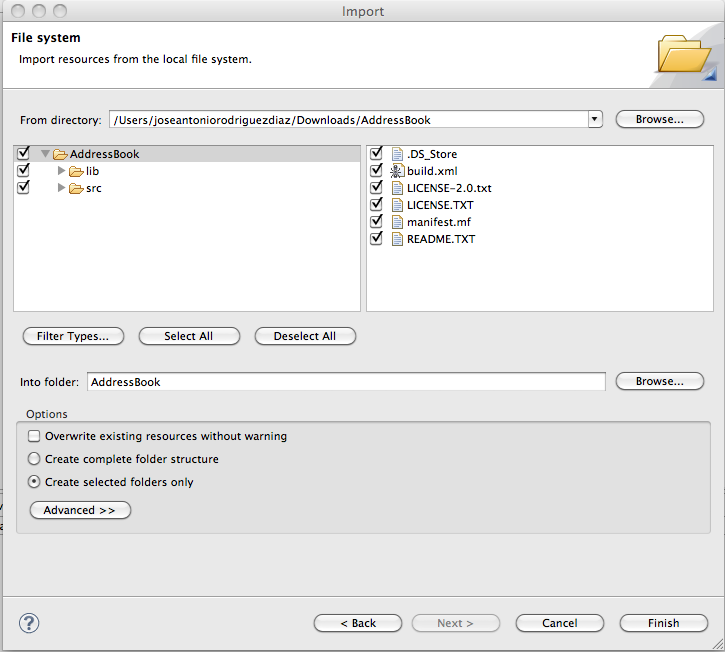Open the Filter Types dialog
The width and height of the screenshot is (725, 652).
click(x=74, y=336)
